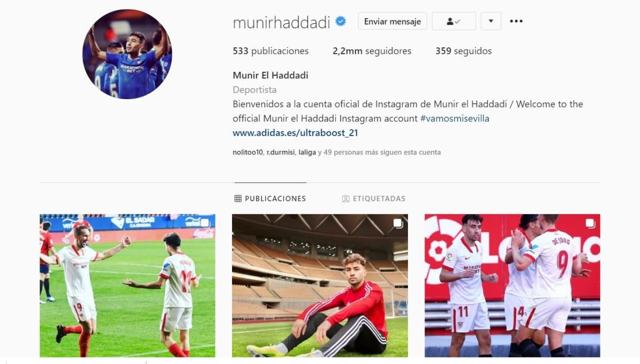Image resolution: width=640 pixels, height=364 pixels.
Task: Select the Publicaciones tab
Action: [270, 198]
